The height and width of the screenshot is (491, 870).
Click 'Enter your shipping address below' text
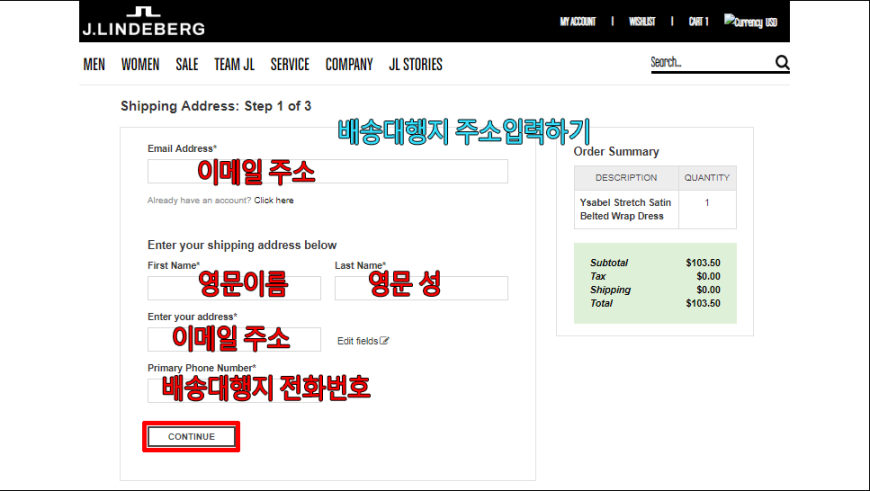[x=242, y=245]
